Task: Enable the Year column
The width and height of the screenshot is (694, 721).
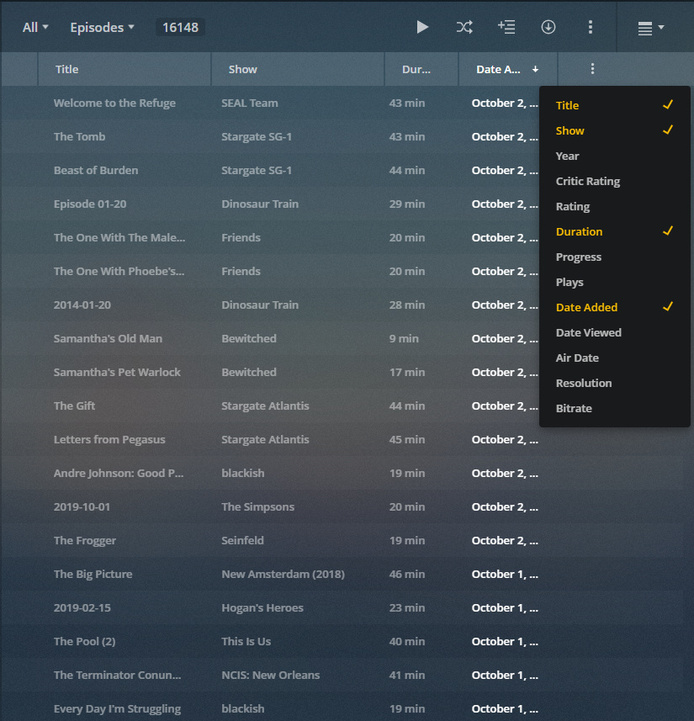Action: (614, 156)
